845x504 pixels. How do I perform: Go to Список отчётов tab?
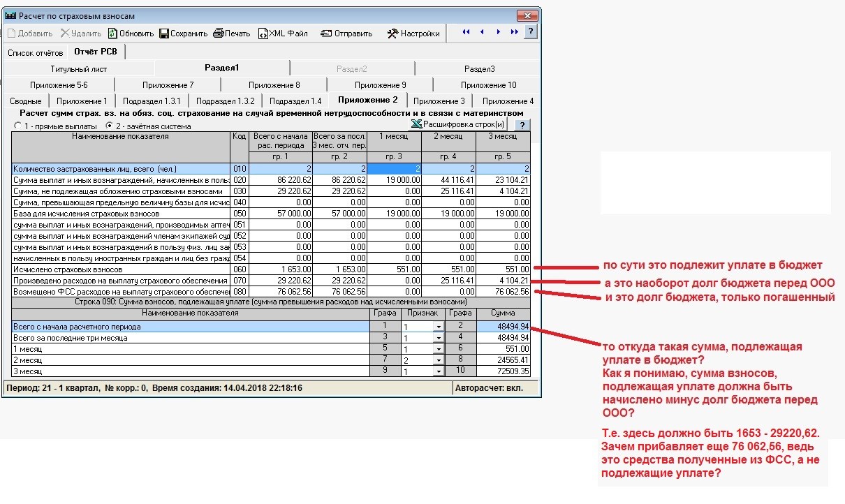click(x=35, y=52)
